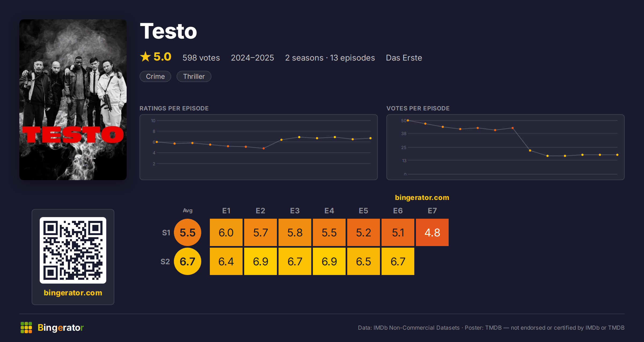
Task: Click the Bingerator grid logo icon
Action: 26,328
